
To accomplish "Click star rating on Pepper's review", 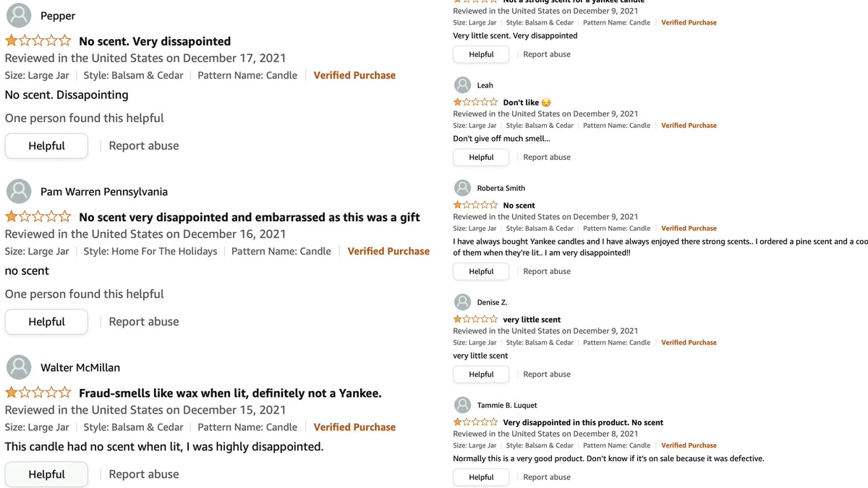I will point(38,41).
